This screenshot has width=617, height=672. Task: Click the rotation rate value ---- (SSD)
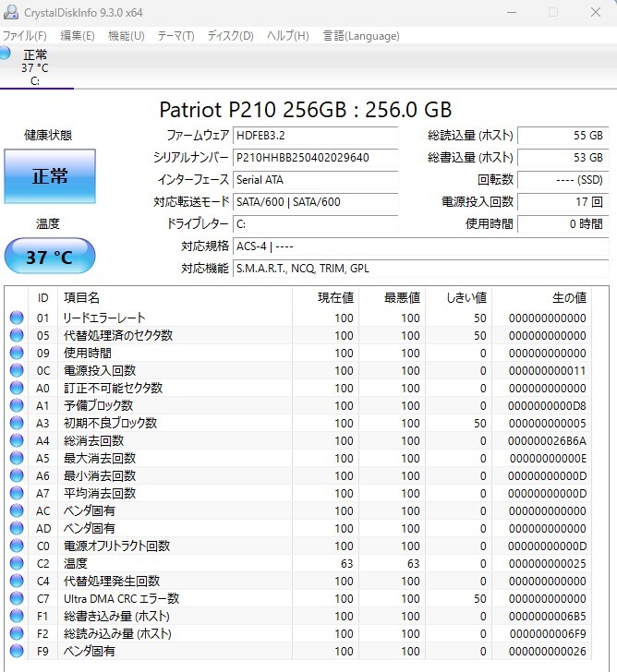point(563,180)
